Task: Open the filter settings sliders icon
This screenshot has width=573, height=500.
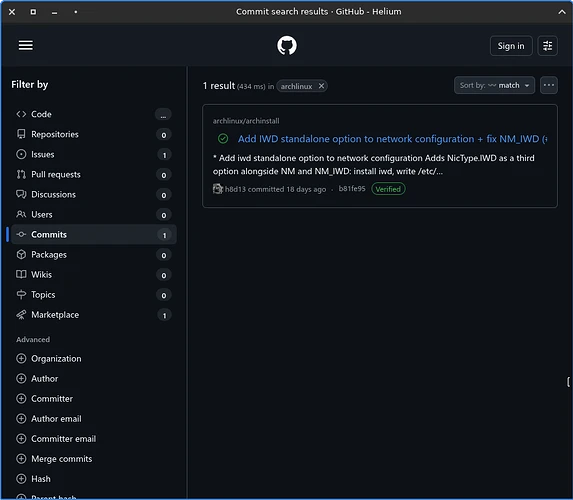Action: tap(547, 46)
